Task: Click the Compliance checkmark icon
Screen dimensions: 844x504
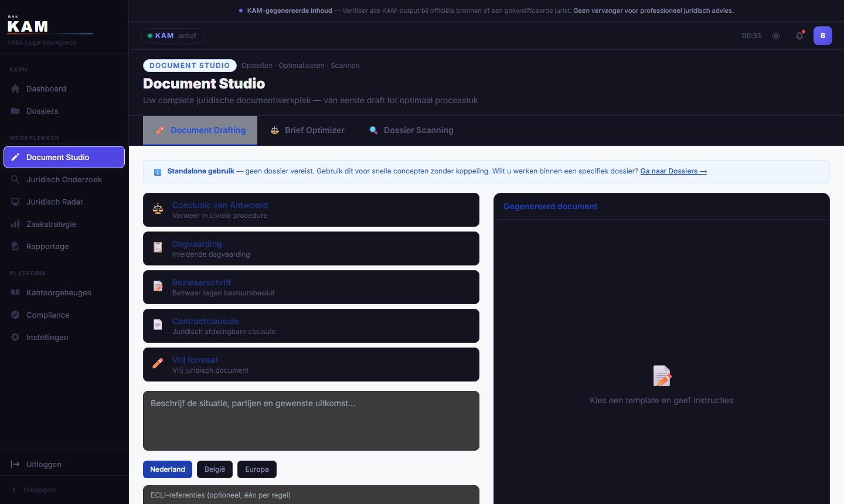Action: click(15, 315)
